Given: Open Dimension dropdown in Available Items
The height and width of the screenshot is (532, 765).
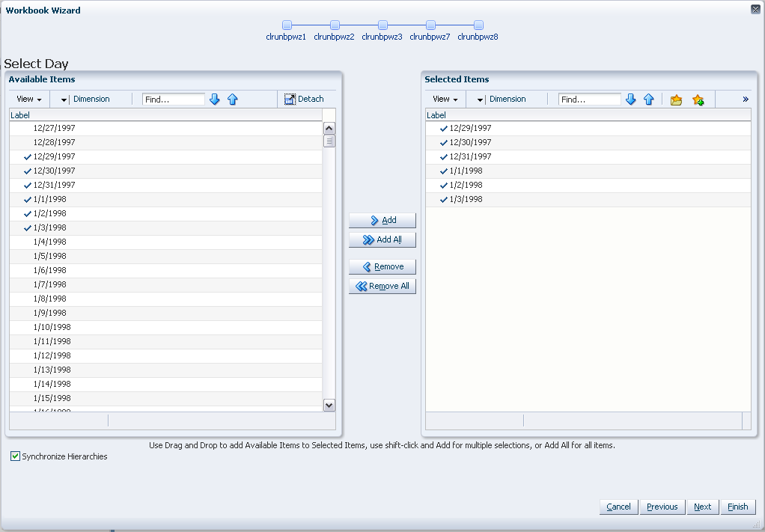Looking at the screenshot, I should [x=64, y=100].
